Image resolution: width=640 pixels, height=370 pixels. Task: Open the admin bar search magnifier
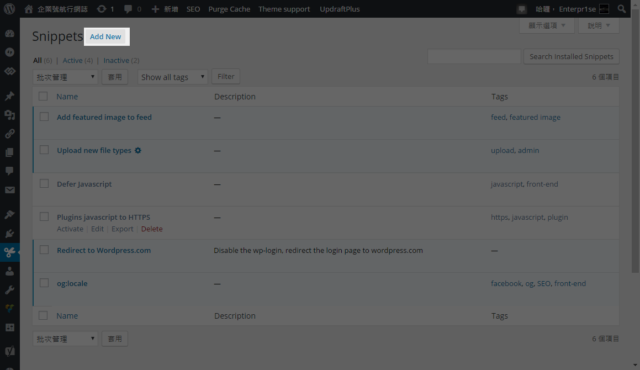pyautogui.click(x=622, y=9)
